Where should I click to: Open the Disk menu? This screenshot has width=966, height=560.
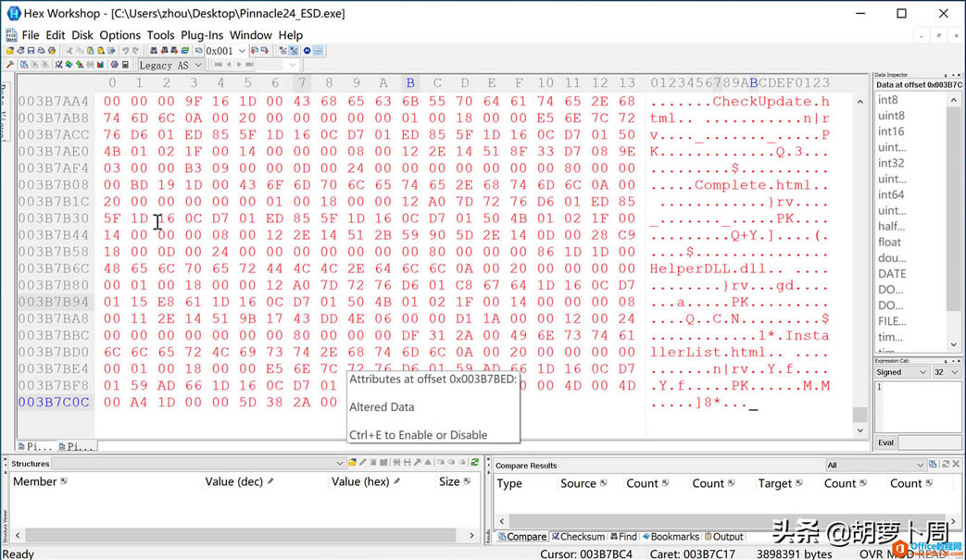[82, 35]
